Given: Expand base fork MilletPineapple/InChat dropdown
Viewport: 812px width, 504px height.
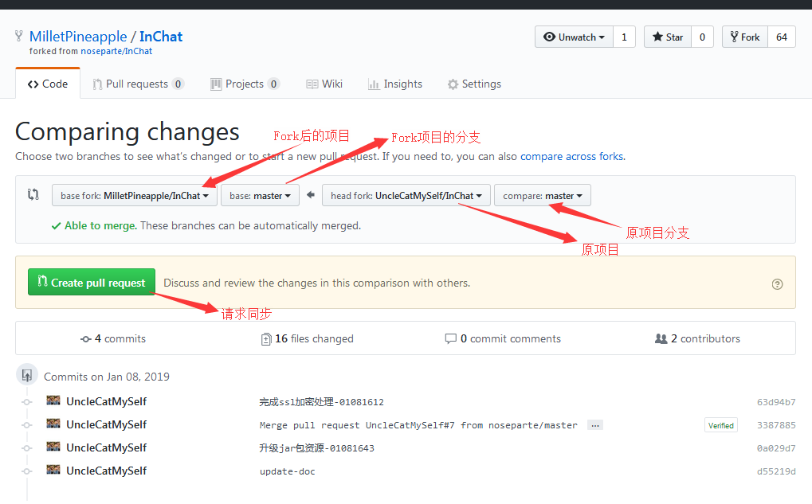Looking at the screenshot, I should tap(135, 196).
